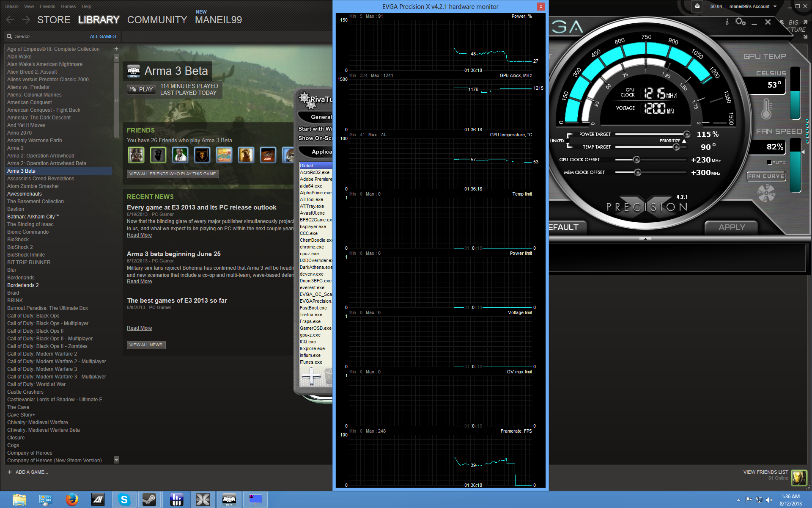Click the VIEW ALL NEWS button
This screenshot has width=812, height=508.
tap(146, 345)
